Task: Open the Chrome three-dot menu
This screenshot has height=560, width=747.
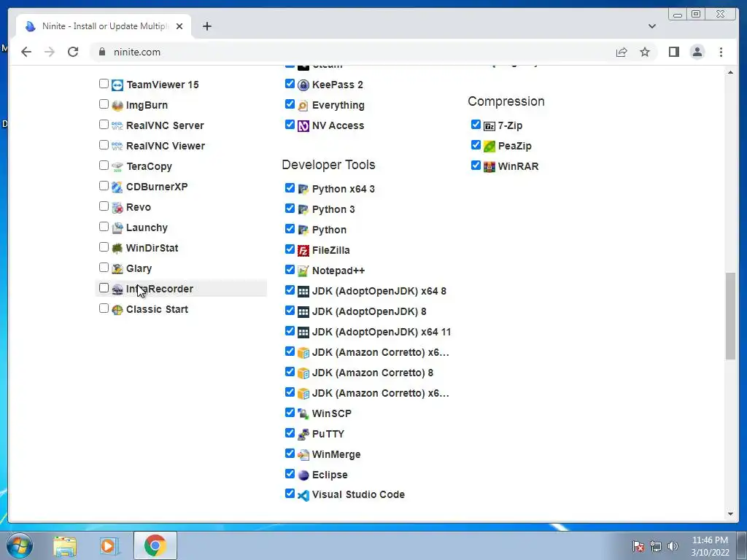Action: 721,52
